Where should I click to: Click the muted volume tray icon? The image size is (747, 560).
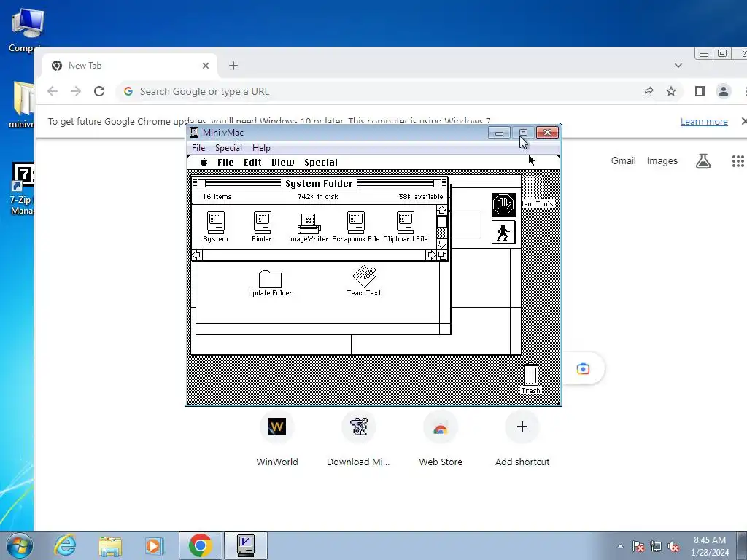pyautogui.click(x=673, y=547)
